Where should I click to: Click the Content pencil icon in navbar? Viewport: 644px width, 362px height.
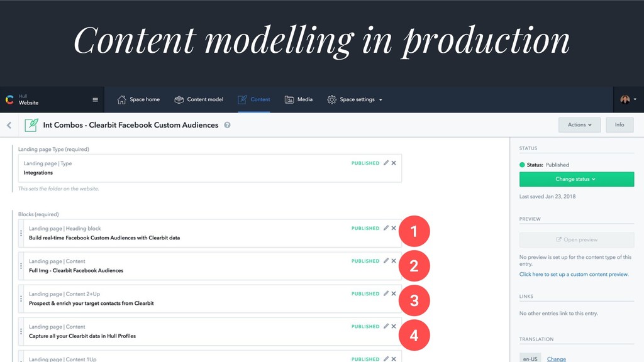242,100
